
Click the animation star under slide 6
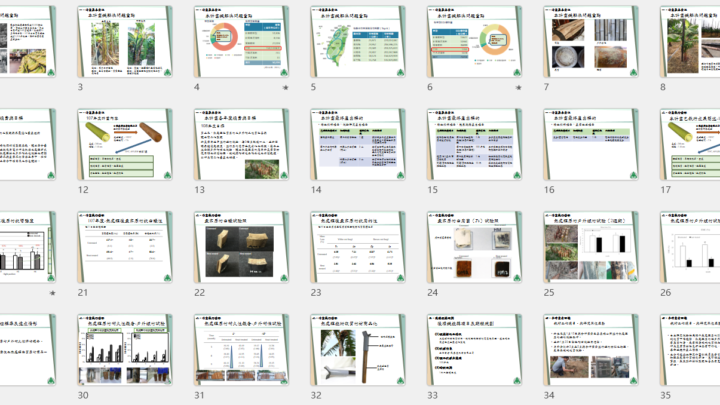pos(518,89)
